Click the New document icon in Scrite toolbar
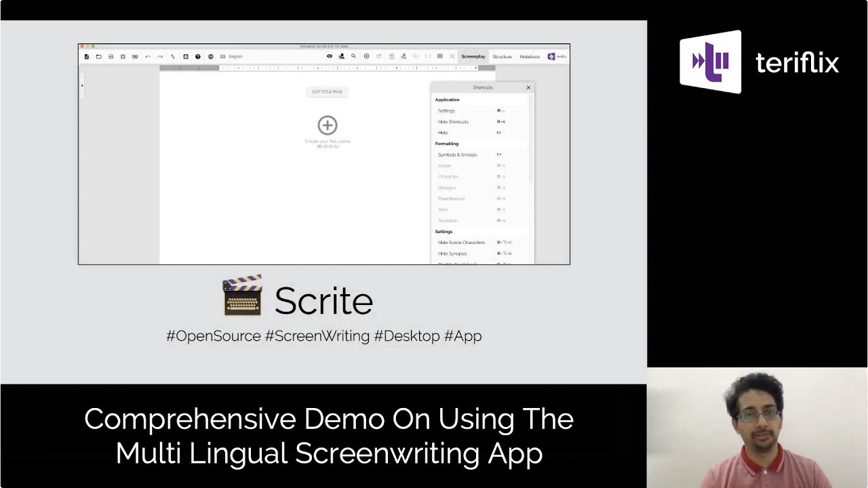The height and width of the screenshot is (488, 868). pyautogui.click(x=87, y=56)
